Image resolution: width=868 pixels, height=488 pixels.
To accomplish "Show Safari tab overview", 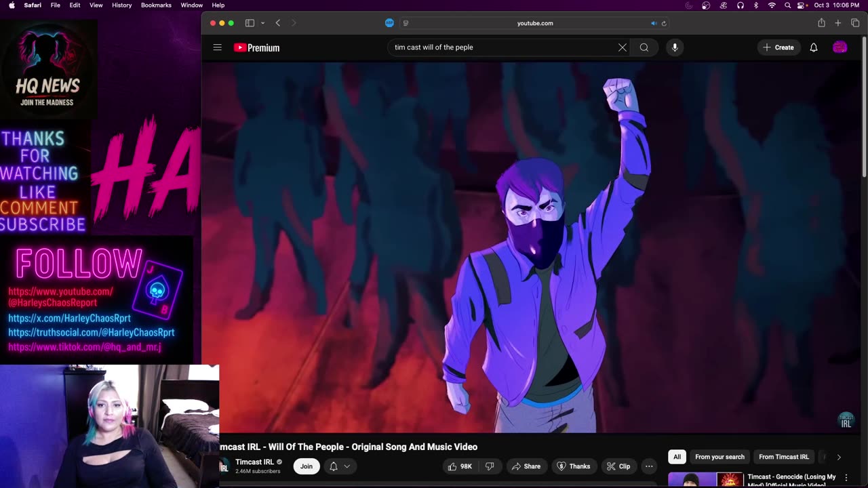I will coord(855,23).
